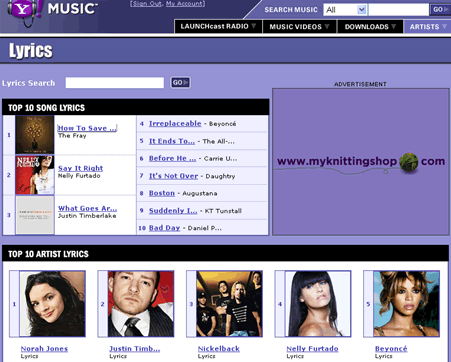
Task: Open the Beyoncé artist name link
Action: (391, 349)
